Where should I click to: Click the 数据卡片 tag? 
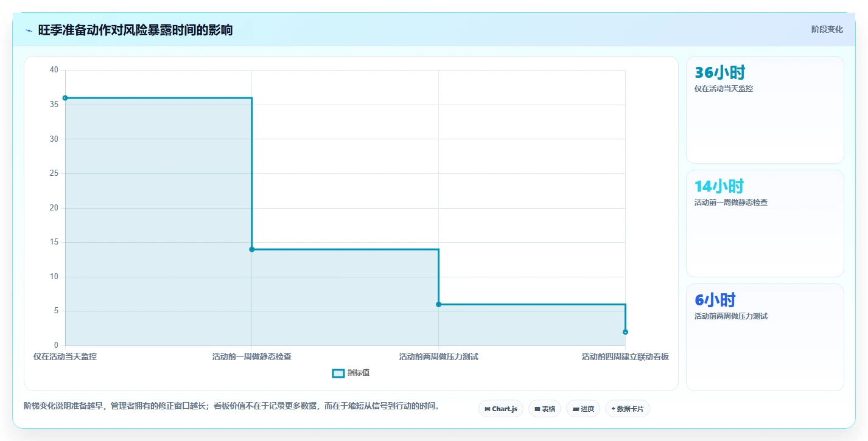tap(627, 409)
